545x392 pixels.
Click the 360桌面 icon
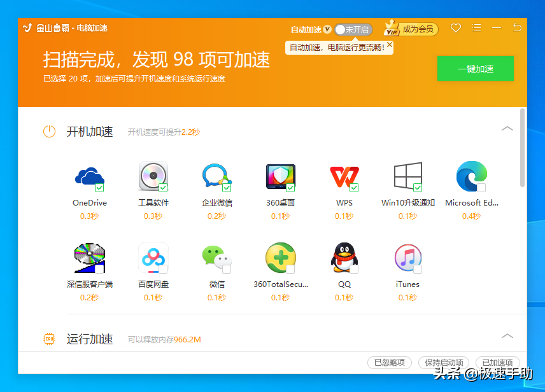click(280, 176)
